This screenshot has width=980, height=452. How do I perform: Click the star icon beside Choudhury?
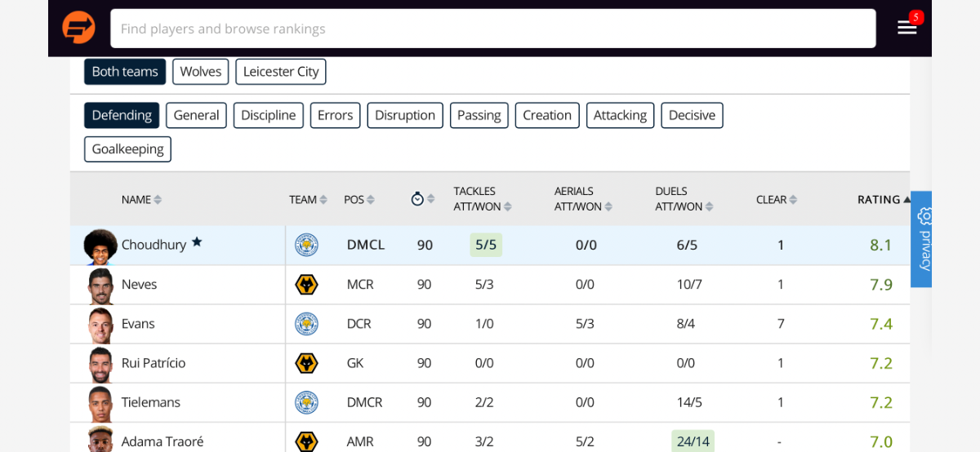tap(197, 242)
